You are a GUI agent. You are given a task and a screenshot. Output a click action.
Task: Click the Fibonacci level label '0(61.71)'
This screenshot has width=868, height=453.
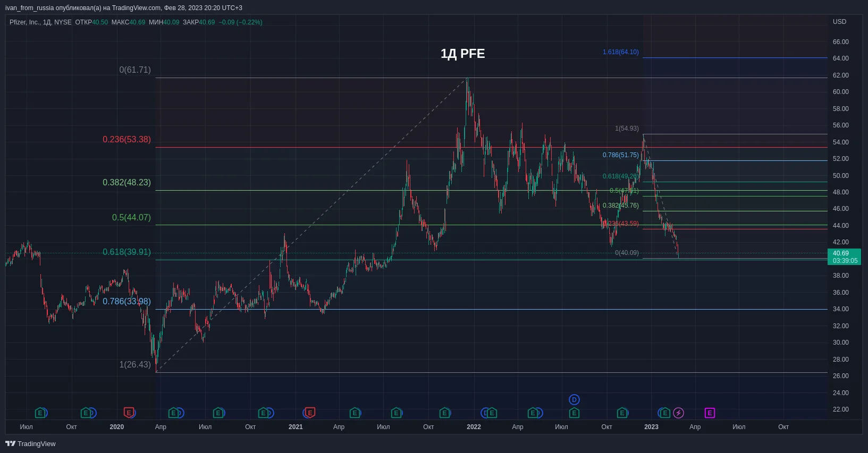pyautogui.click(x=135, y=70)
